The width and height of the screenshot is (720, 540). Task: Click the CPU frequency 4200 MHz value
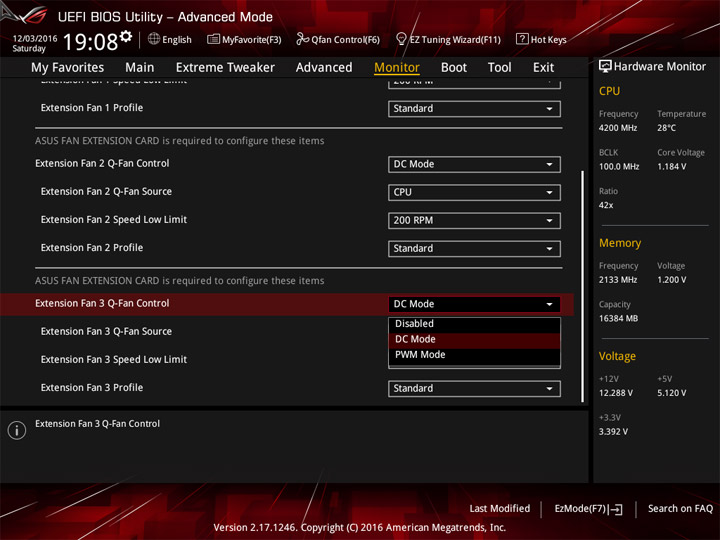pos(618,128)
